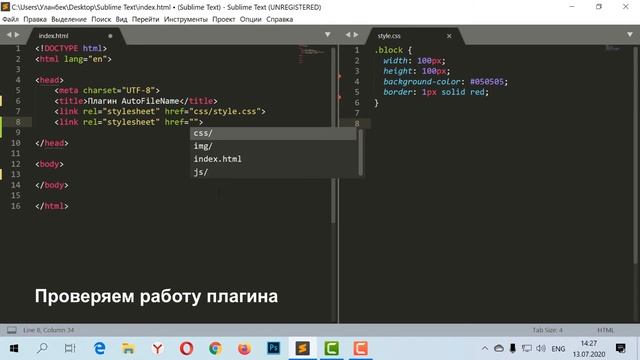Choose js/ in autocomplete list

pos(273,172)
